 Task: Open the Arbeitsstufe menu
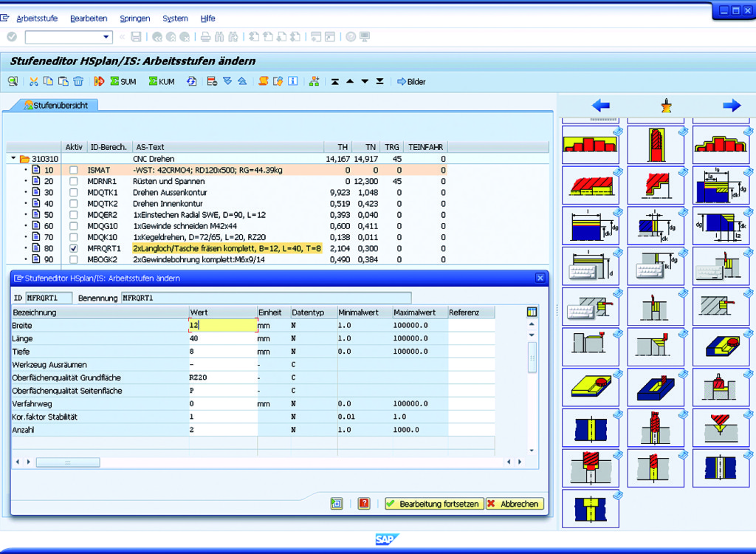[37, 18]
